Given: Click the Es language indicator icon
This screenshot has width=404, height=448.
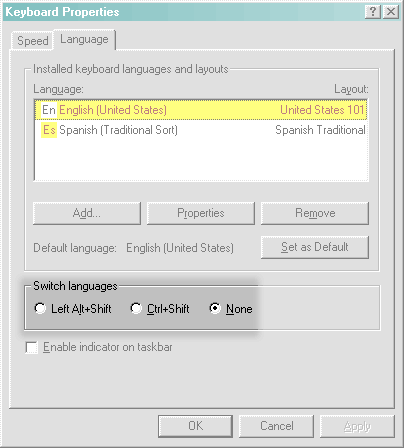Looking at the screenshot, I should 49,130.
